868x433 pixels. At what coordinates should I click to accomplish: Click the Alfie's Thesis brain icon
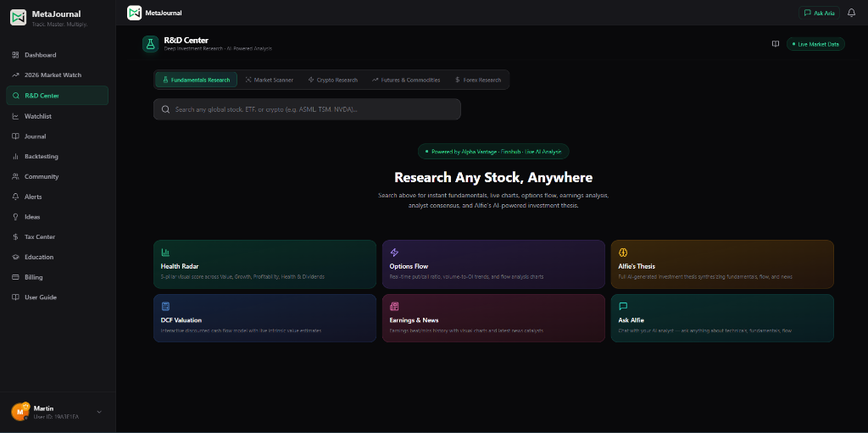[623, 253]
